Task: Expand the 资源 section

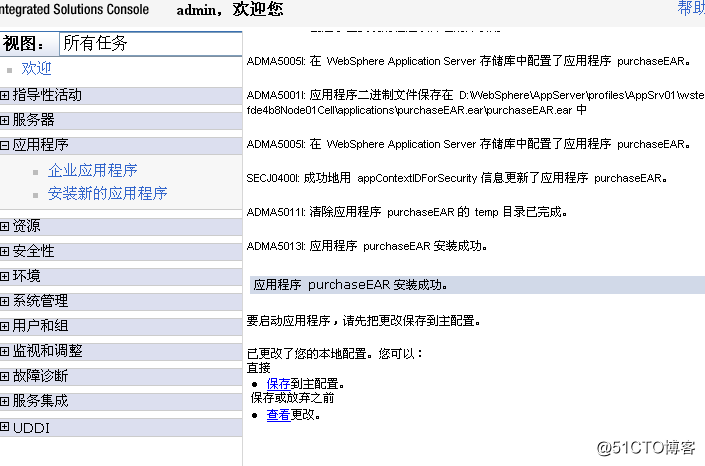Action: (4, 226)
